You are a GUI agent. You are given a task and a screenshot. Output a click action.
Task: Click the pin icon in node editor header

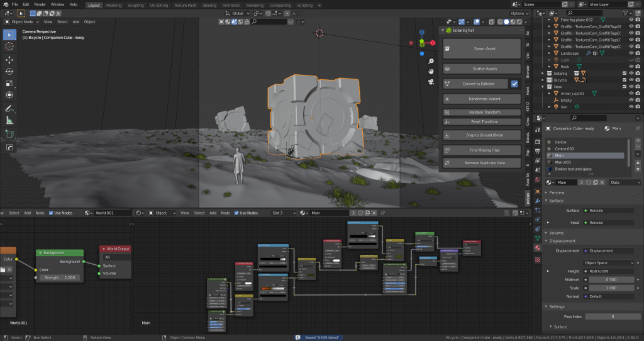pos(383,213)
